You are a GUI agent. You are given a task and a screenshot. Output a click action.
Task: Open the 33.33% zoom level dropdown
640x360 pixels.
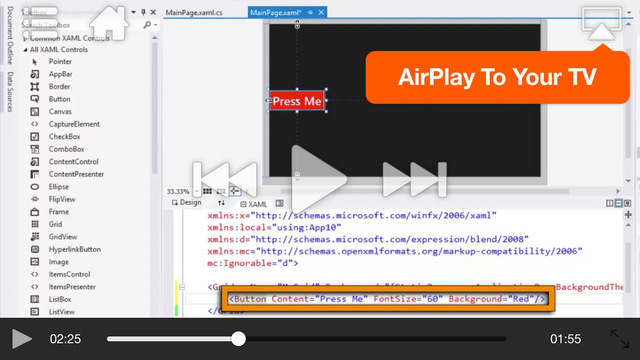[196, 191]
